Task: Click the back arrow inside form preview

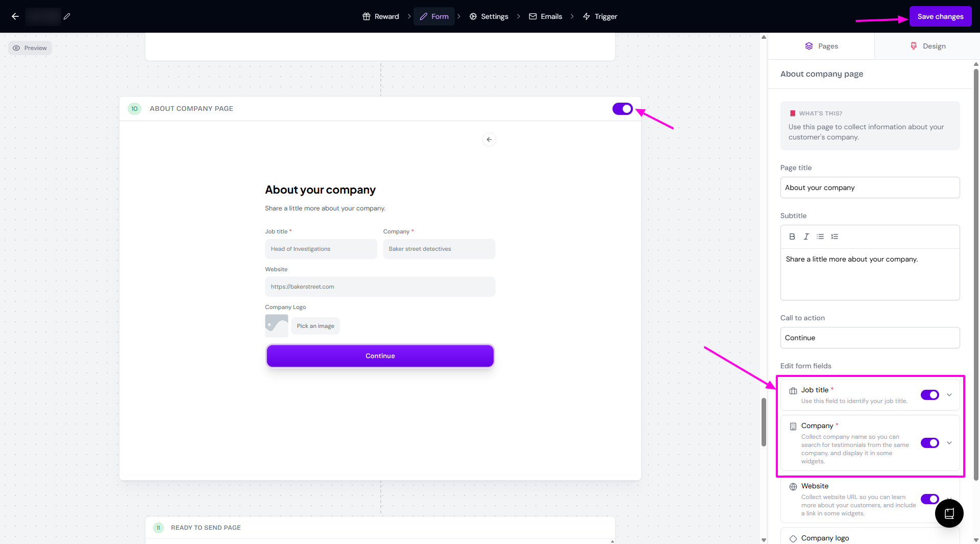Action: 489,139
